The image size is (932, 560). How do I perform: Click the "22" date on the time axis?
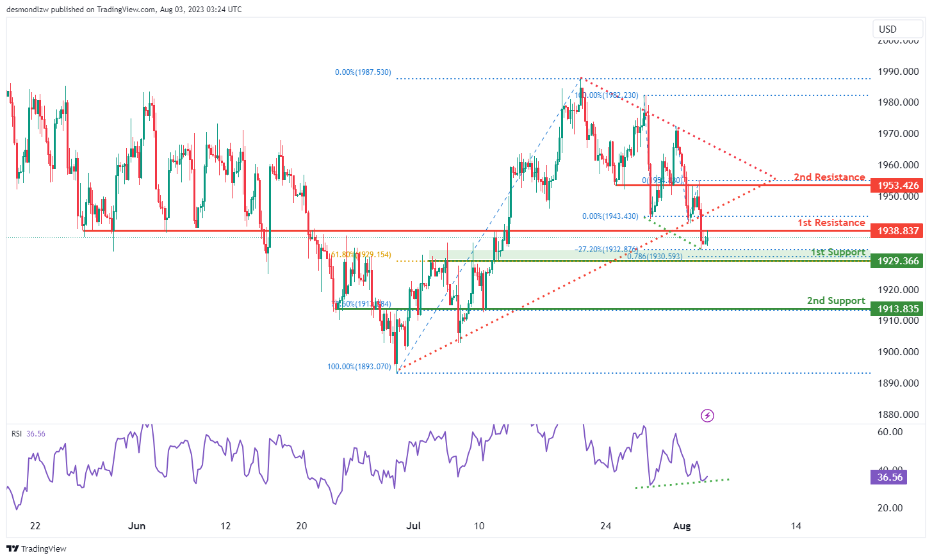coord(35,526)
